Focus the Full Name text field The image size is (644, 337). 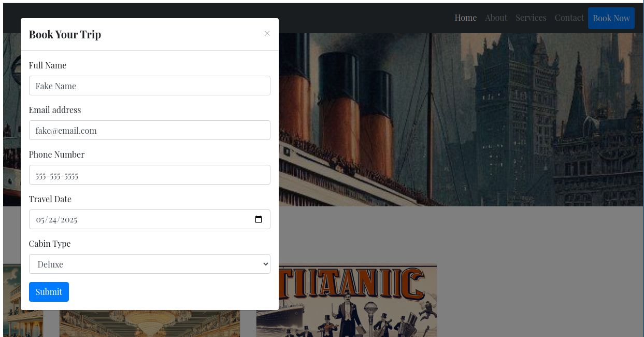149,86
